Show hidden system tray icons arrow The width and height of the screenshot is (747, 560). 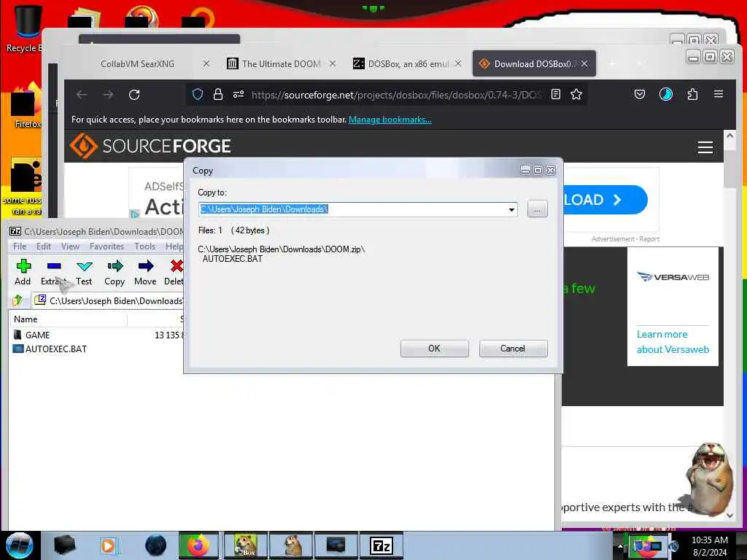click(x=620, y=546)
